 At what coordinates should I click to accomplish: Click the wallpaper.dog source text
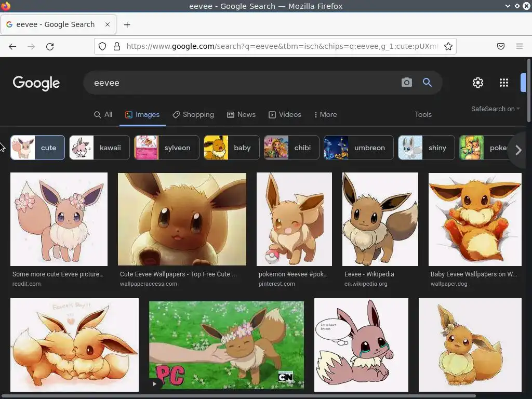pyautogui.click(x=449, y=284)
